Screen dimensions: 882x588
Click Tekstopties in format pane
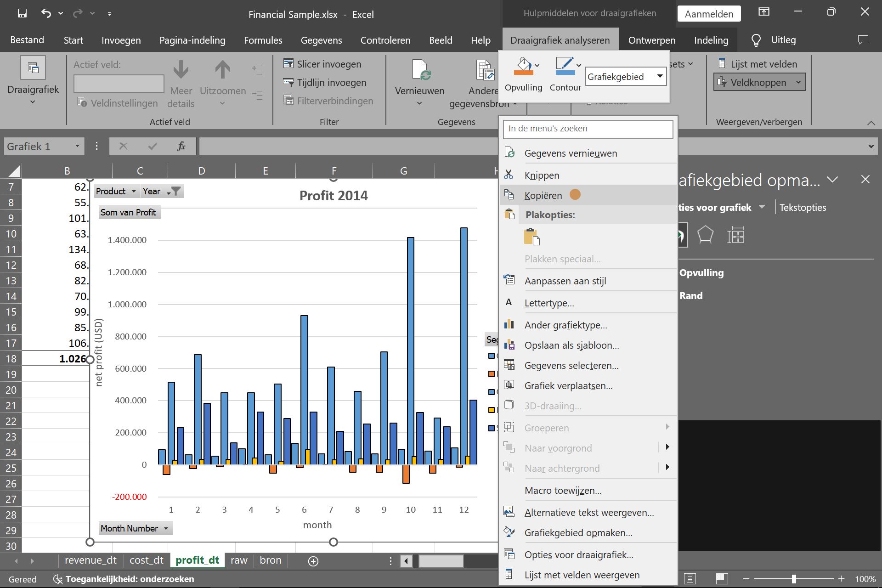(x=803, y=208)
